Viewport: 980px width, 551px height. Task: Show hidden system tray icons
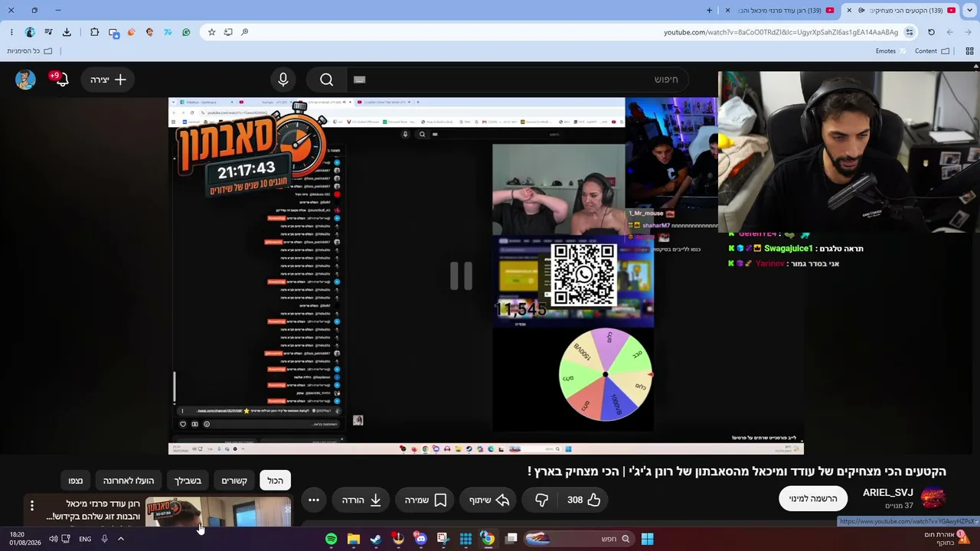tap(120, 539)
